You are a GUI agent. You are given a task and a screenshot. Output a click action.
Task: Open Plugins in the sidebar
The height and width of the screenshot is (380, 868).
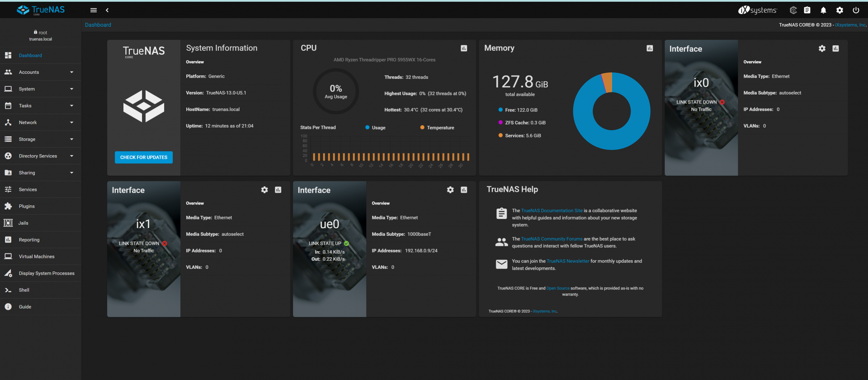[x=41, y=206]
